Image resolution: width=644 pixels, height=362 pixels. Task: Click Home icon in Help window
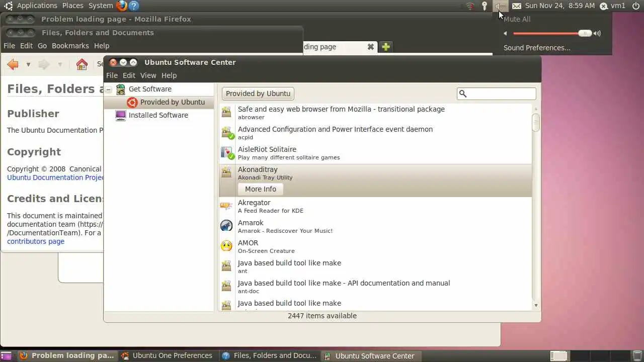pos(82,64)
